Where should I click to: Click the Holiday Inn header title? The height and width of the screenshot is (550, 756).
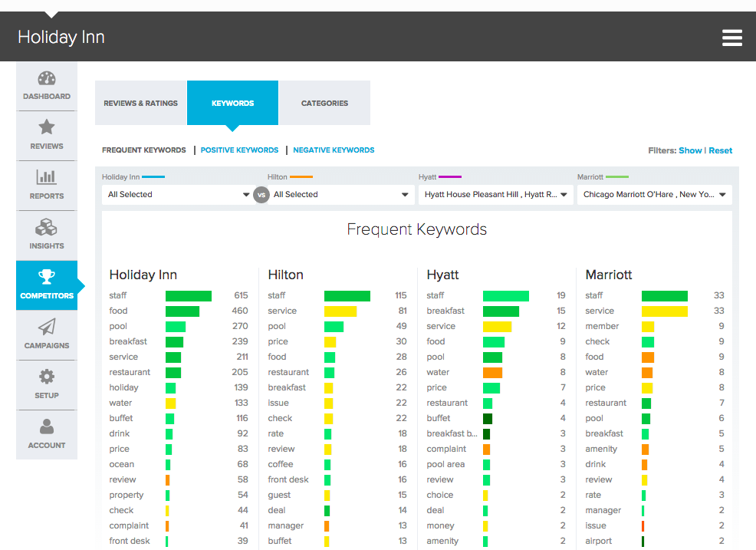pos(61,37)
